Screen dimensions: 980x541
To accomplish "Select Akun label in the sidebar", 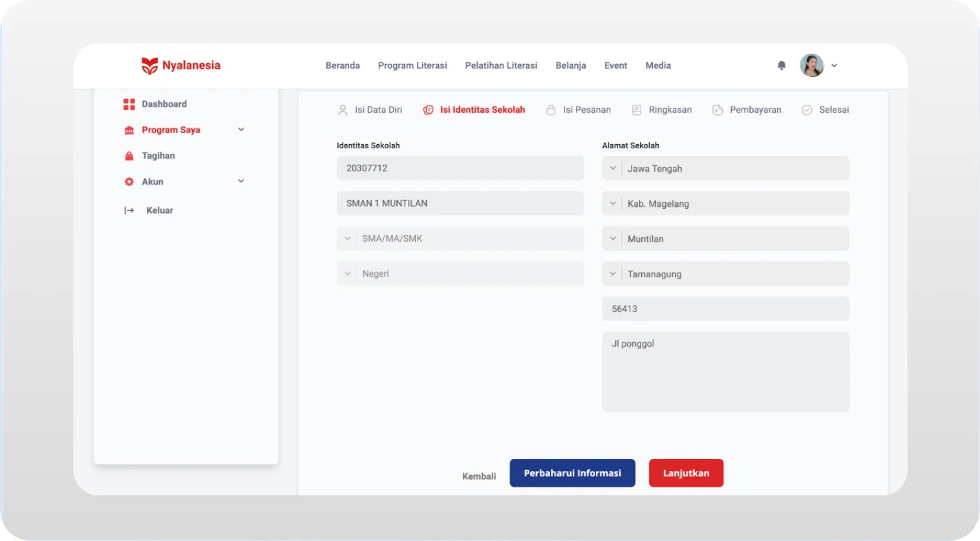I will tap(153, 182).
